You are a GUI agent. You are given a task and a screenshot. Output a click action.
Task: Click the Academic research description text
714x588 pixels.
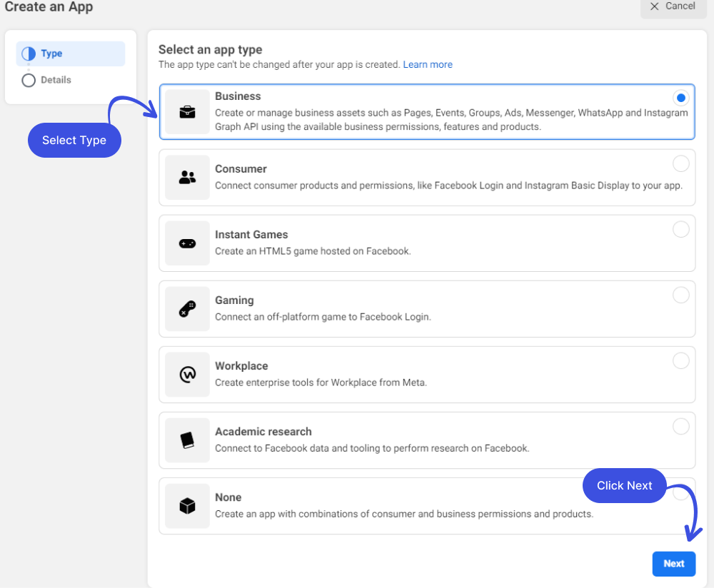(x=372, y=448)
